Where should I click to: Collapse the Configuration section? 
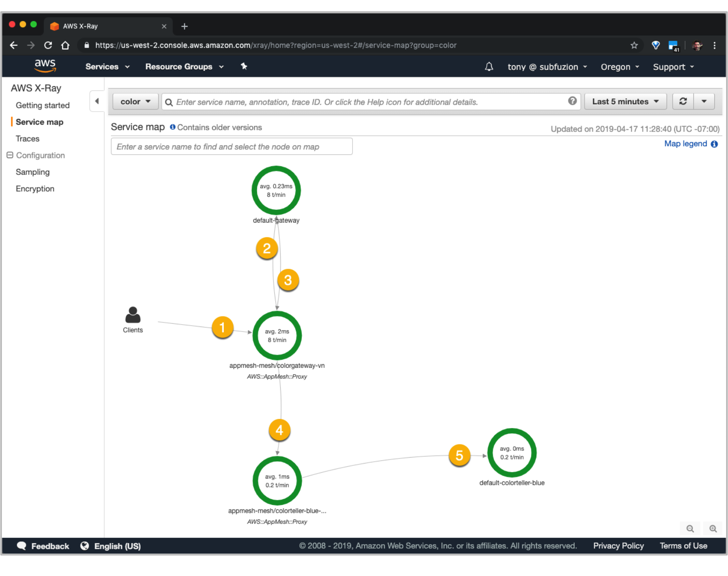(10, 155)
